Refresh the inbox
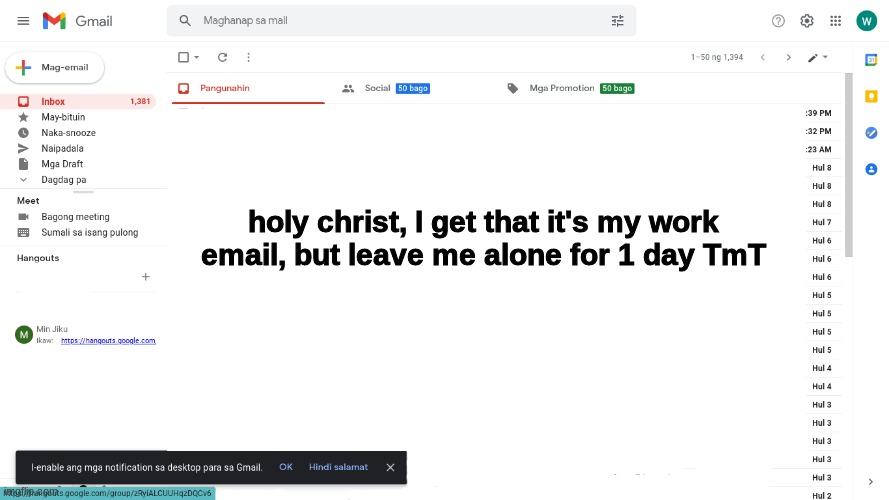The width and height of the screenshot is (889, 500). point(222,57)
